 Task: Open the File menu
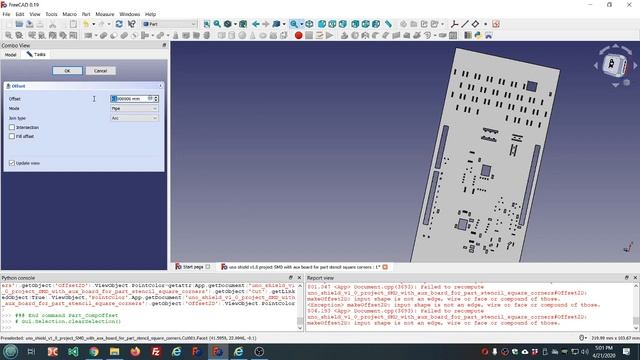(6, 14)
